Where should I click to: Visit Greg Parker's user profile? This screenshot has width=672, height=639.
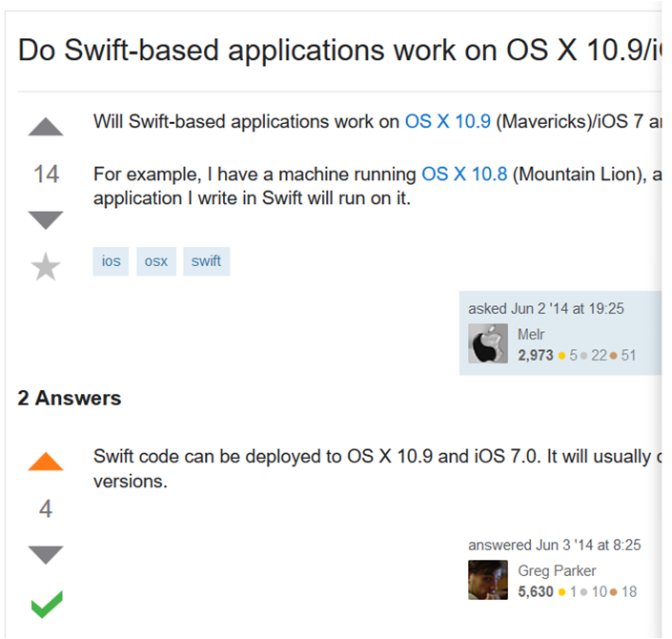(557, 570)
